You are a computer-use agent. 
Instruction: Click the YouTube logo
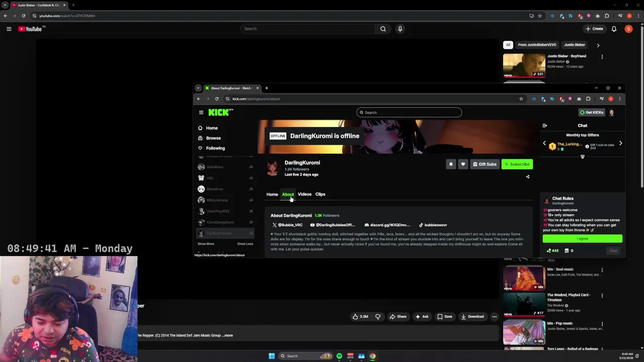pyautogui.click(x=30, y=29)
